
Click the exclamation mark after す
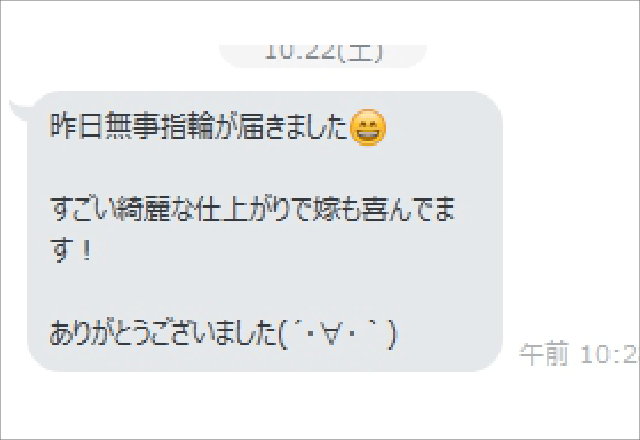click(86, 250)
